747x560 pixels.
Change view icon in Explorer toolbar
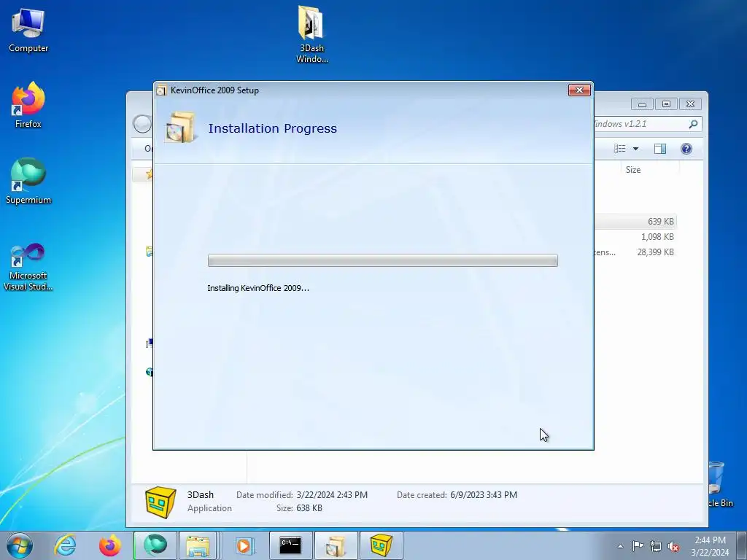pyautogui.click(x=620, y=149)
